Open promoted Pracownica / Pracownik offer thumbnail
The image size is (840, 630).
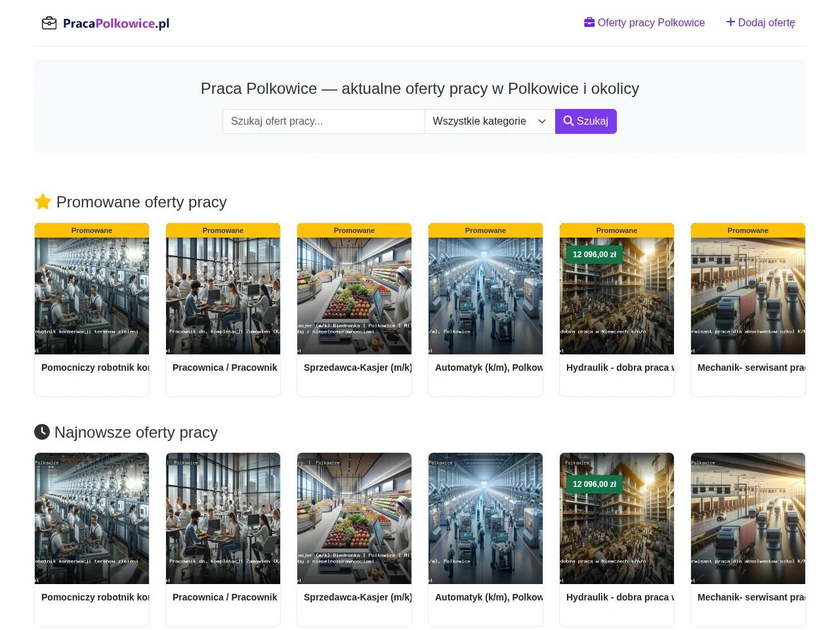223,296
